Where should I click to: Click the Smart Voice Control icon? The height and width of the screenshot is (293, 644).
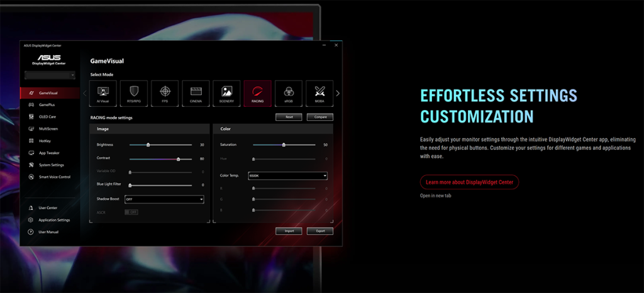[x=31, y=177]
